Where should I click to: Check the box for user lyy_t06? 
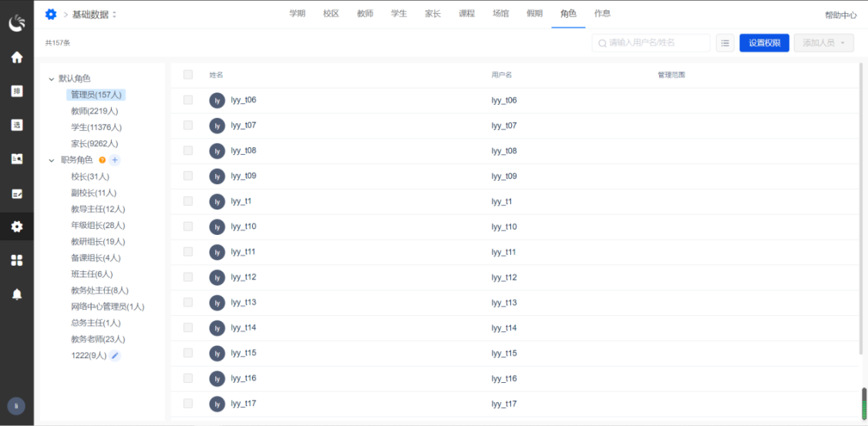[x=188, y=100]
